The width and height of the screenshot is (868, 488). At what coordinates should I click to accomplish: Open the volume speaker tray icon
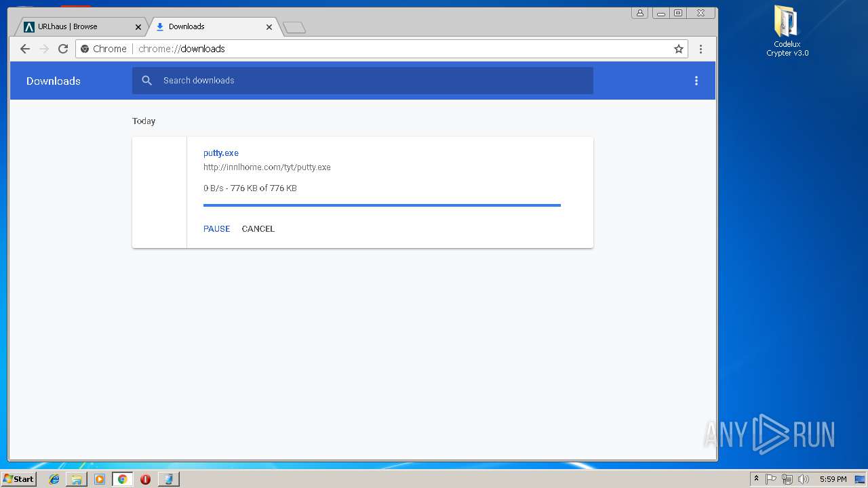point(804,479)
